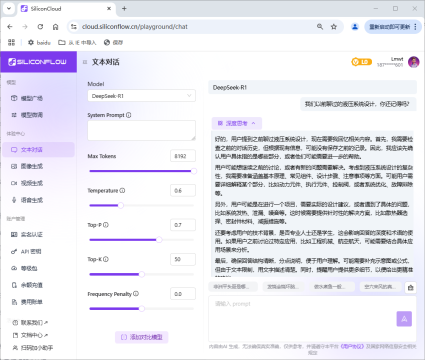Click the first suggested prompt chip
The image size is (425, 360).
click(x=233, y=287)
